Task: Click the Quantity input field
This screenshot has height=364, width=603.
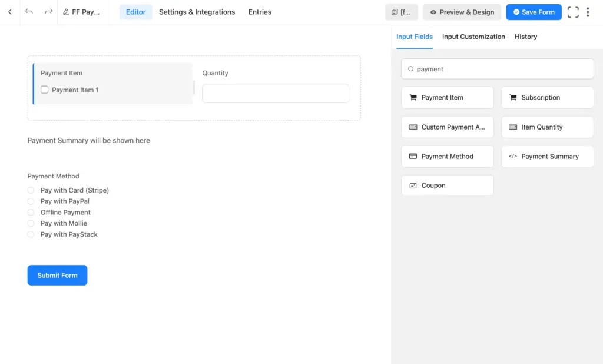Action: click(276, 94)
